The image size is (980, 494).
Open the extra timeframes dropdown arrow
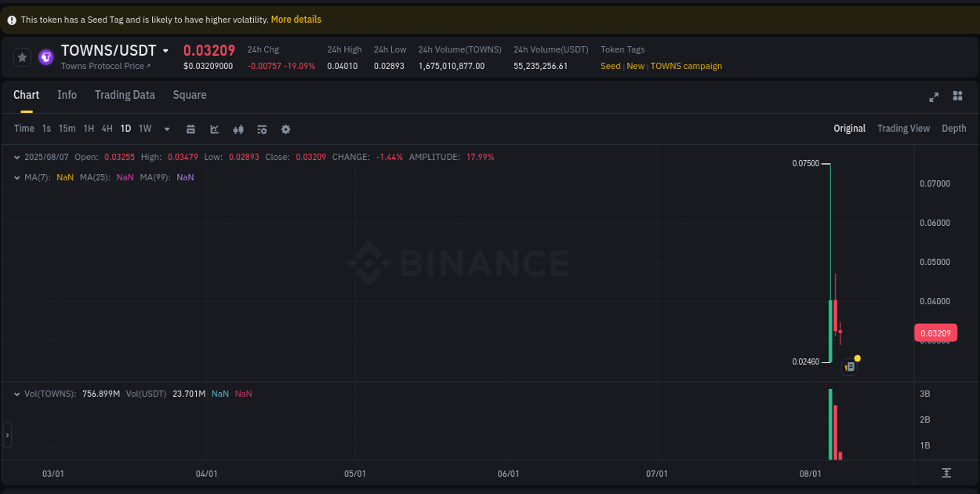tap(166, 129)
